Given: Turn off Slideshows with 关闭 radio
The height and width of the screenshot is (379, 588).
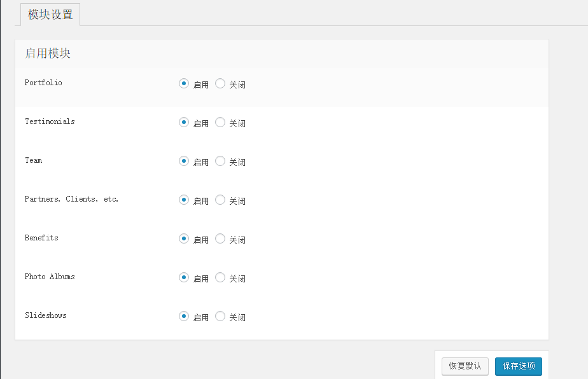Looking at the screenshot, I should tap(220, 316).
